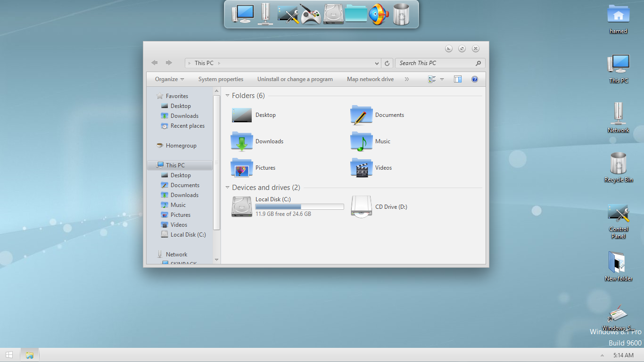Image resolution: width=644 pixels, height=362 pixels.
Task: Open the Help question mark icon
Action: click(x=475, y=79)
